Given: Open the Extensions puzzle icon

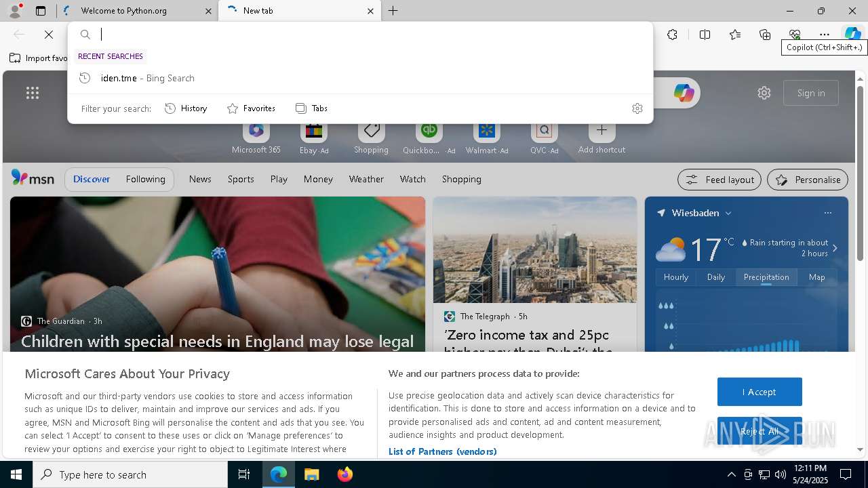Looking at the screenshot, I should 672,35.
